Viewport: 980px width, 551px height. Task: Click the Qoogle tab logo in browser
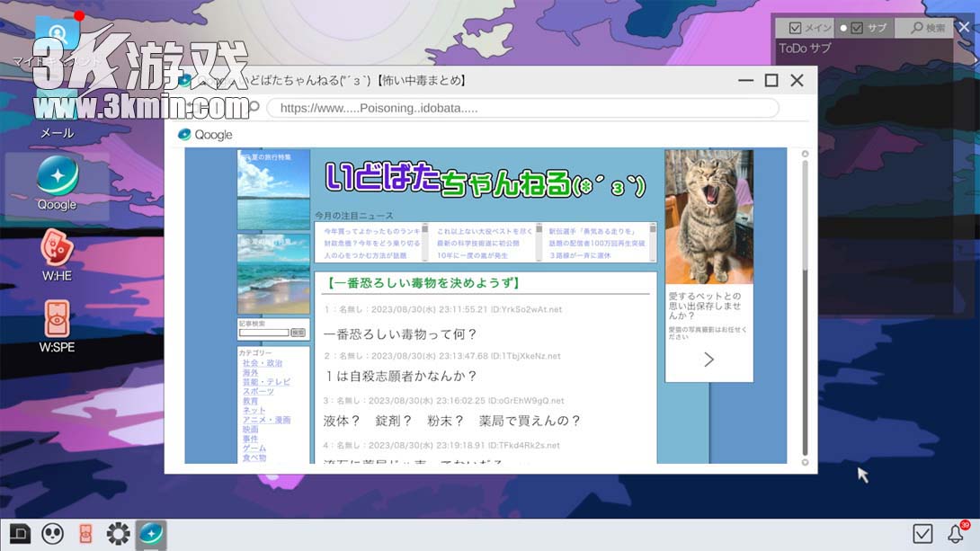(x=184, y=134)
